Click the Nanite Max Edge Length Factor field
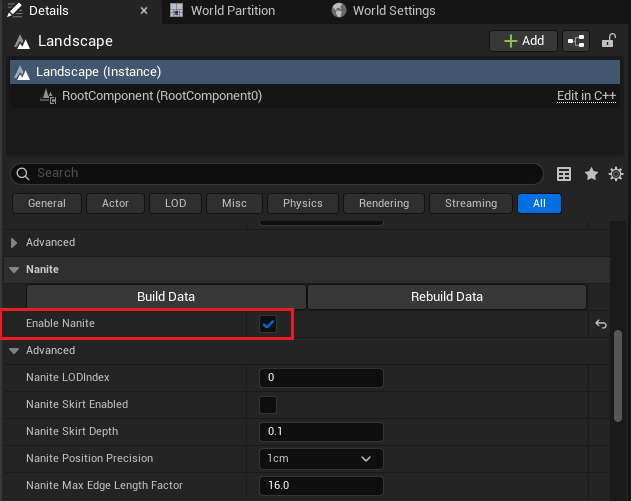This screenshot has width=631, height=501. [321, 486]
